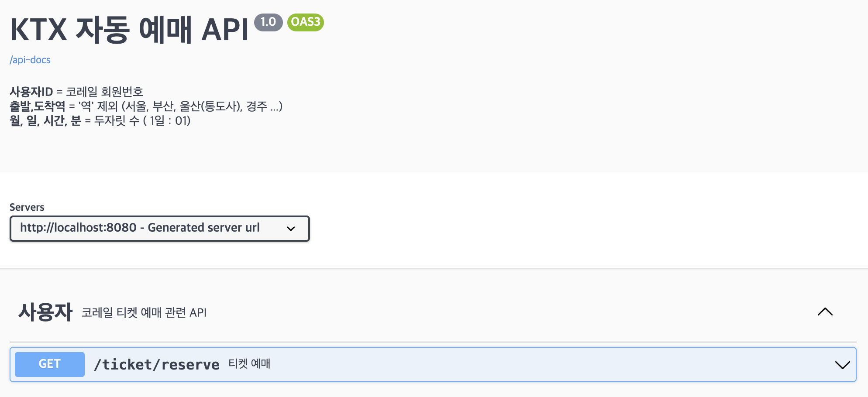Viewport: 868px width, 397px height.
Task: Click the bold 월, 일, 시간, 분 label
Action: coord(45,120)
